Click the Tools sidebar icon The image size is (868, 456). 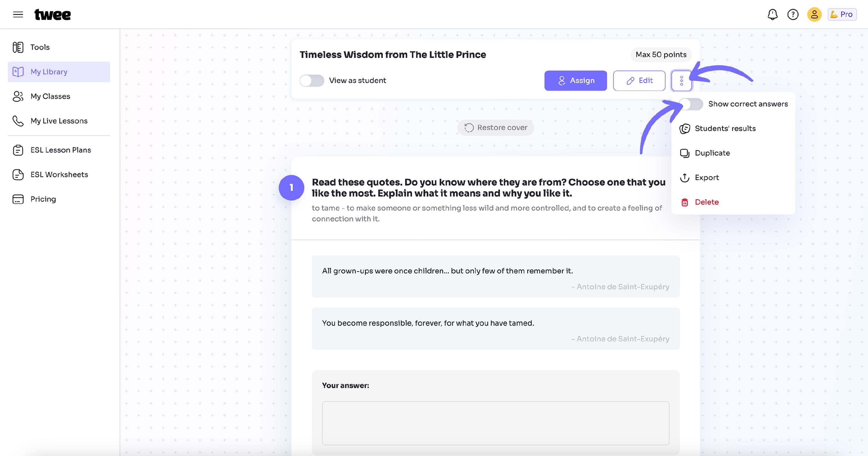coord(18,47)
